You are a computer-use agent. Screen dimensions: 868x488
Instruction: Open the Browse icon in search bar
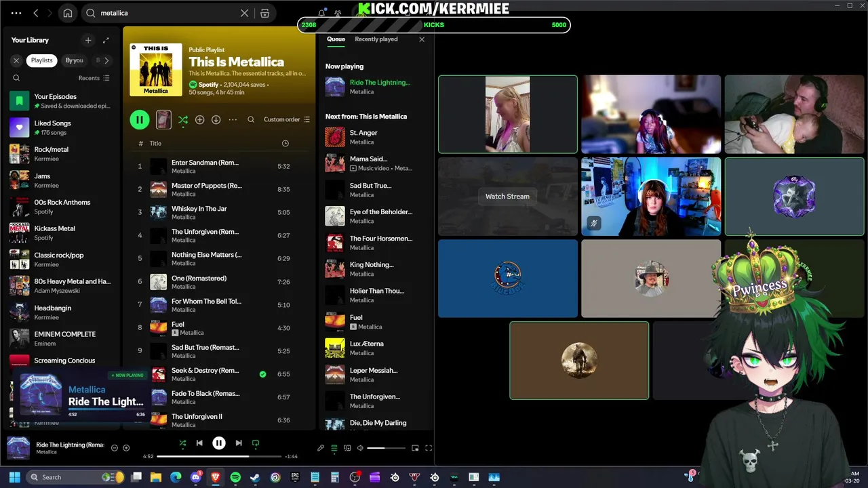(265, 13)
